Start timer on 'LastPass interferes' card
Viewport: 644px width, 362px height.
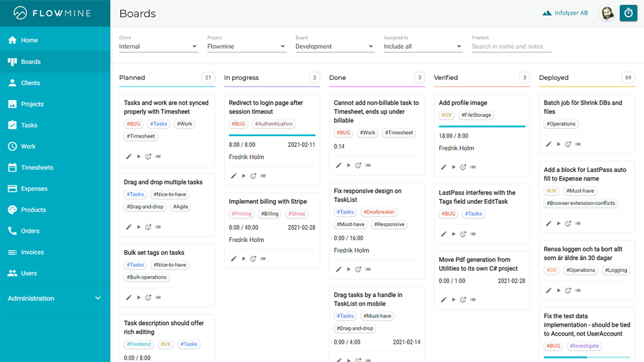pos(453,234)
